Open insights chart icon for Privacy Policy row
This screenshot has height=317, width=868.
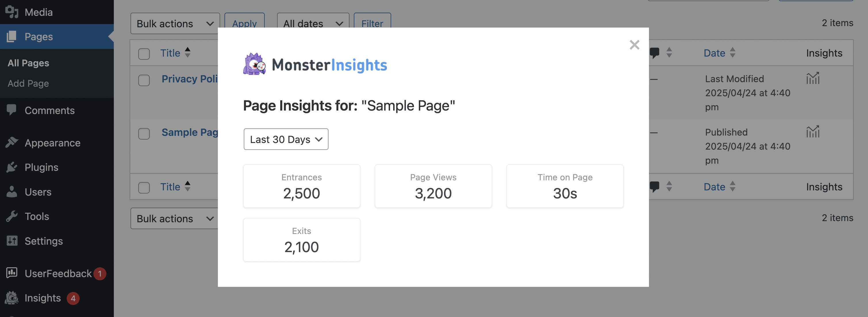(x=813, y=78)
